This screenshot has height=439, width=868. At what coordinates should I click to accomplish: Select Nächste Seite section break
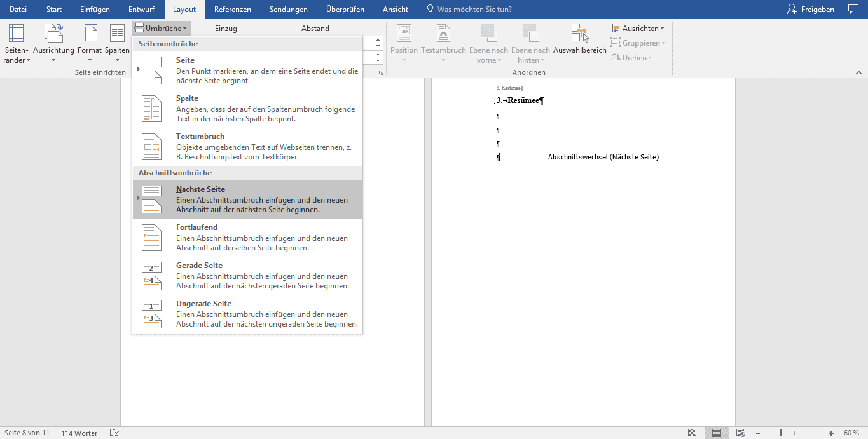(247, 199)
